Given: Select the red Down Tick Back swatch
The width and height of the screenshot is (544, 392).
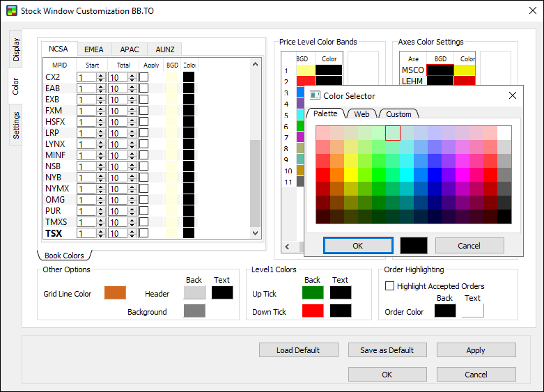Looking at the screenshot, I should tap(313, 311).
